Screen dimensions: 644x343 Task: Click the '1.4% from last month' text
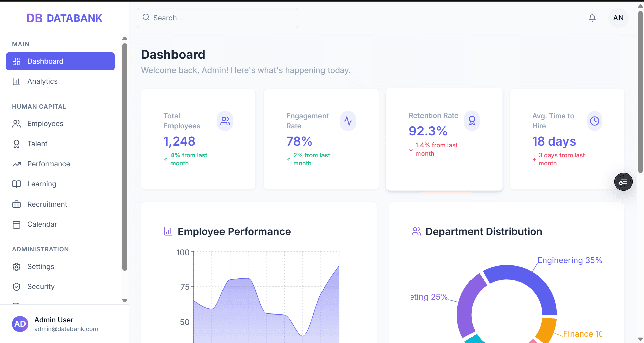436,149
